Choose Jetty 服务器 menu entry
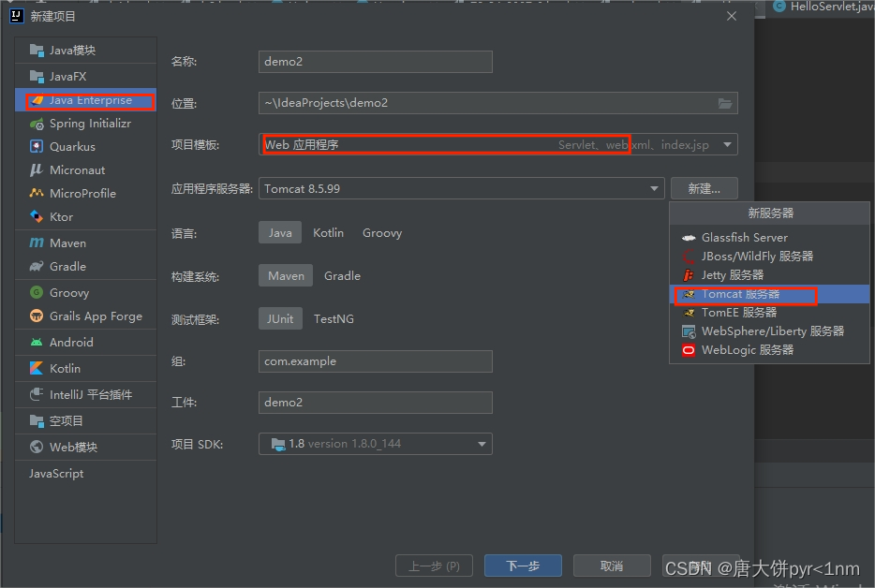Viewport: 875px width, 588px height. pos(769,275)
